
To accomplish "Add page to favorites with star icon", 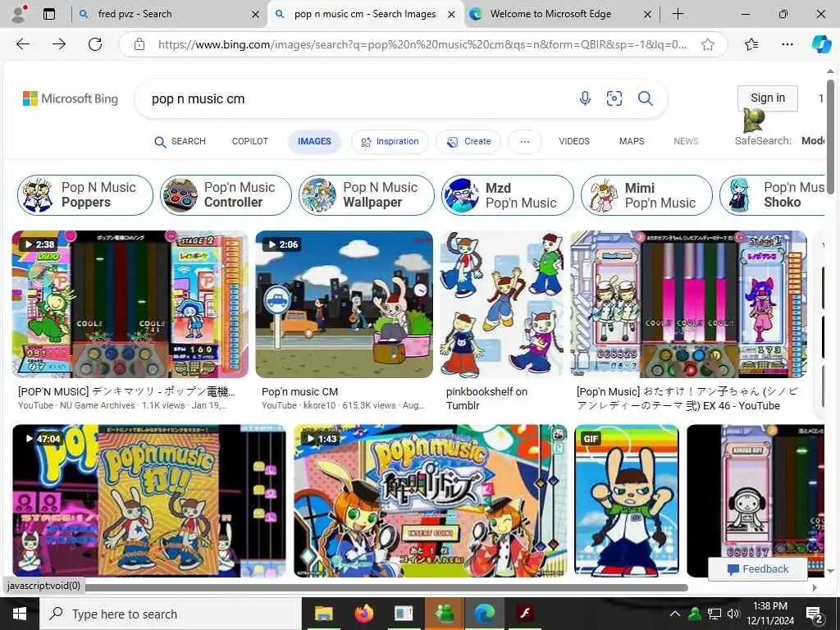I will [x=708, y=44].
